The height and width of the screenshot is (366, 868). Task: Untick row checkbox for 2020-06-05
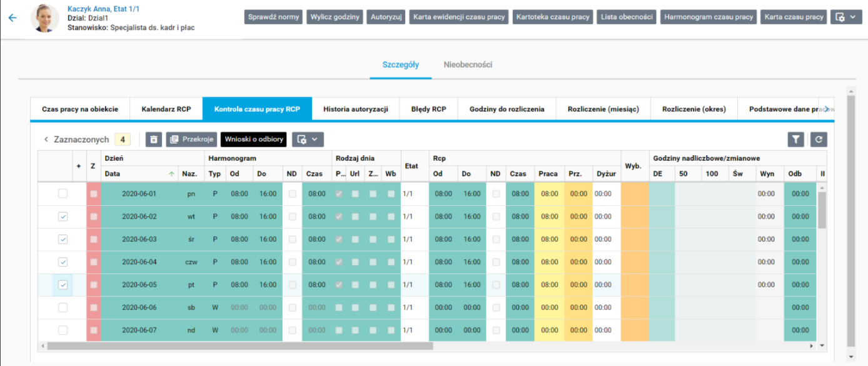coord(63,285)
